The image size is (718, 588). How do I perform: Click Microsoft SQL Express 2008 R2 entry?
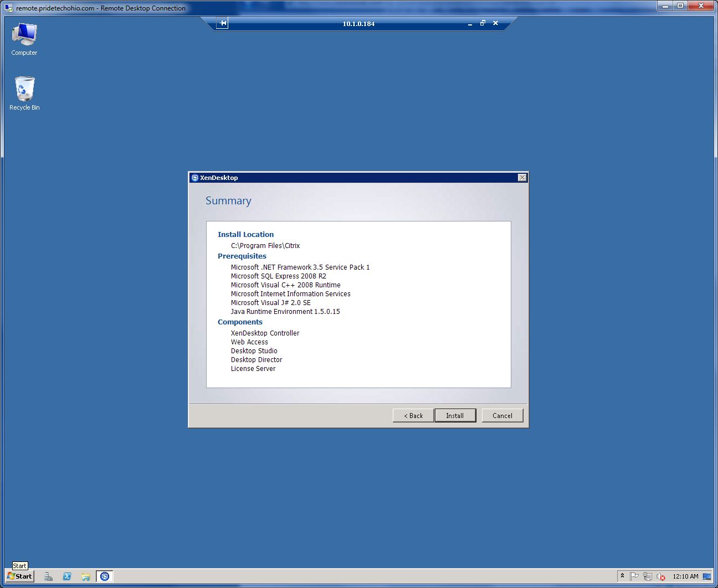tap(279, 276)
